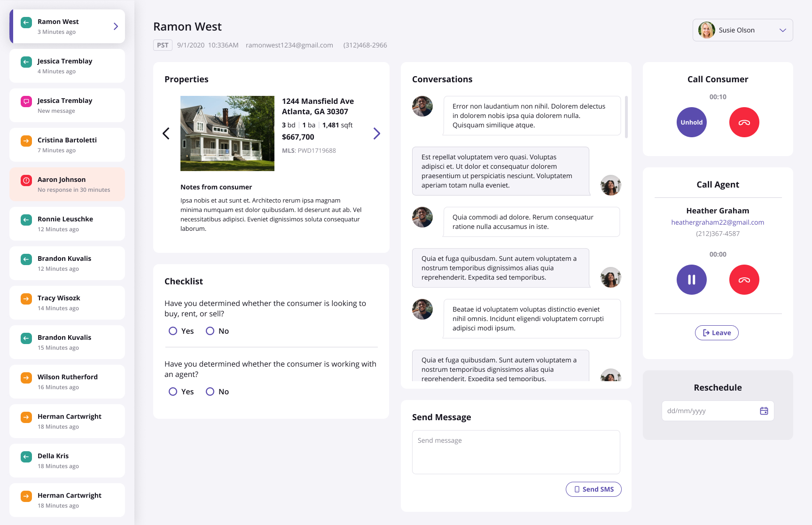Choose No for working with an agent
The height and width of the screenshot is (525, 812).
coord(210,392)
